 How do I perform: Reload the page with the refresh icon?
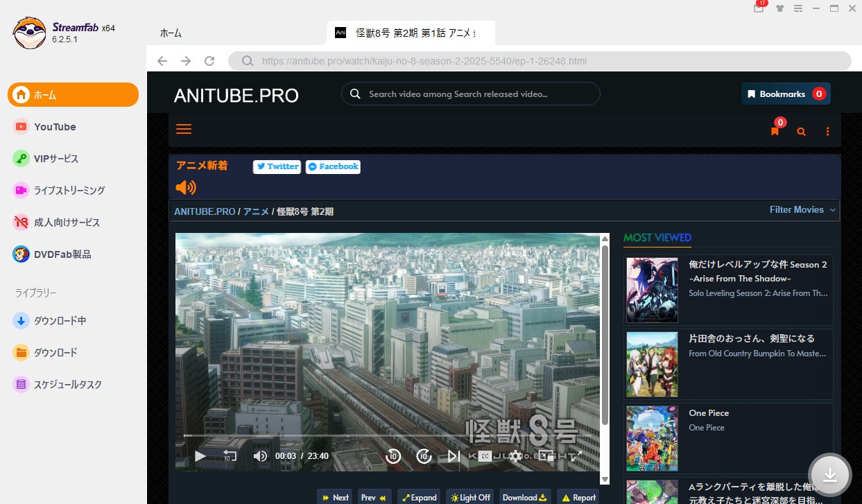click(209, 61)
